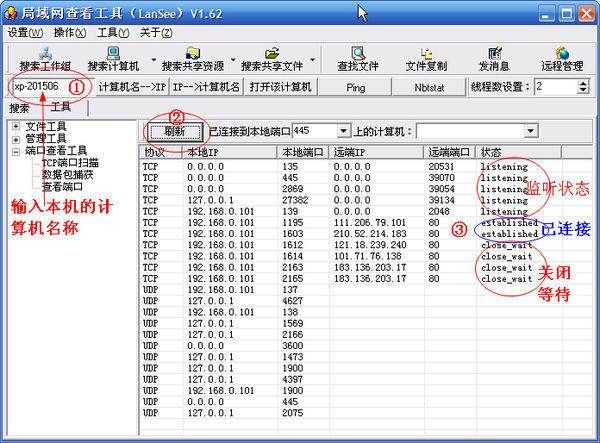Click the 协议 column header
Image resolution: width=600 pixels, height=443 pixels.
[x=161, y=152]
